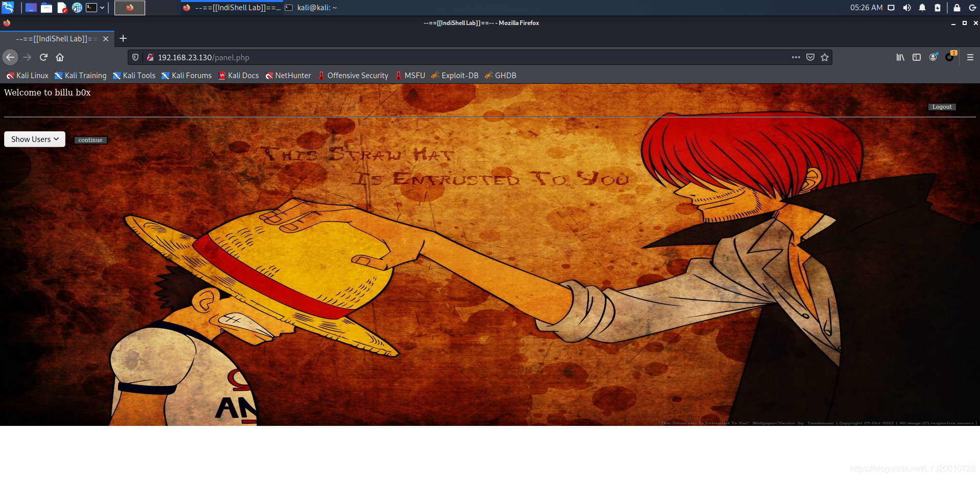Select the IndiShell Lab browser tab
Image resolution: width=980 pixels, height=478 pixels.
coord(57,39)
